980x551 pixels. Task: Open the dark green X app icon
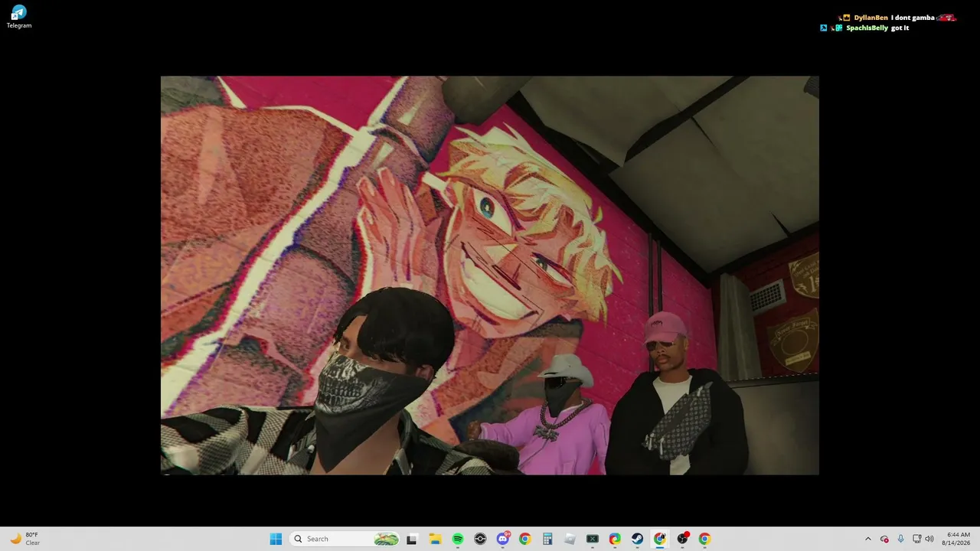tap(593, 539)
